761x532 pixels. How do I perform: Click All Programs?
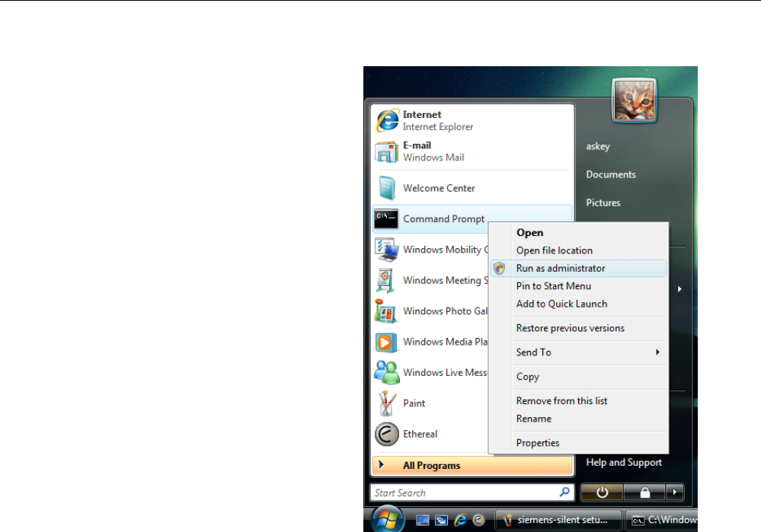click(x=472, y=466)
